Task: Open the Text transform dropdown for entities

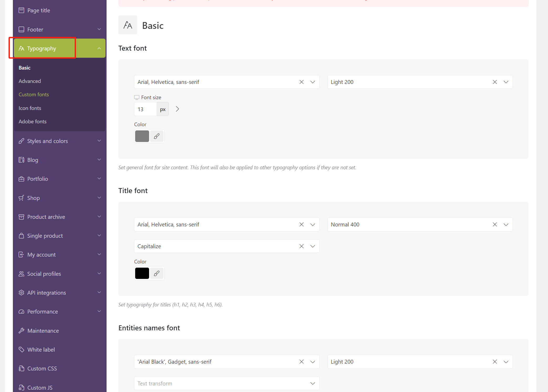Action: click(x=313, y=384)
